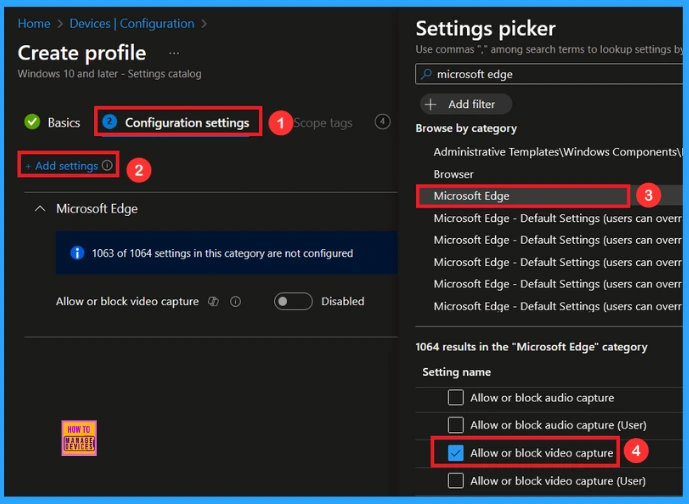Screen dimensions: 689x504
Task: Click the Setting name column header
Action: pyautogui.click(x=457, y=372)
